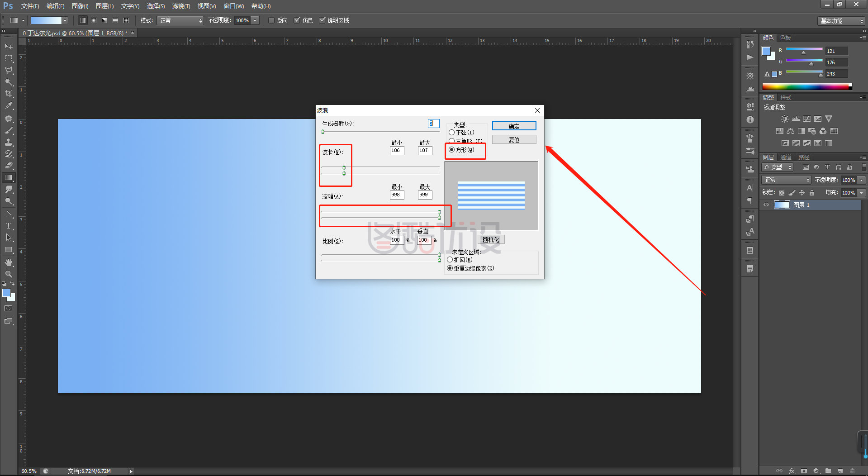
Task: Open the 基本功能 workspace dropdown
Action: coord(841,21)
